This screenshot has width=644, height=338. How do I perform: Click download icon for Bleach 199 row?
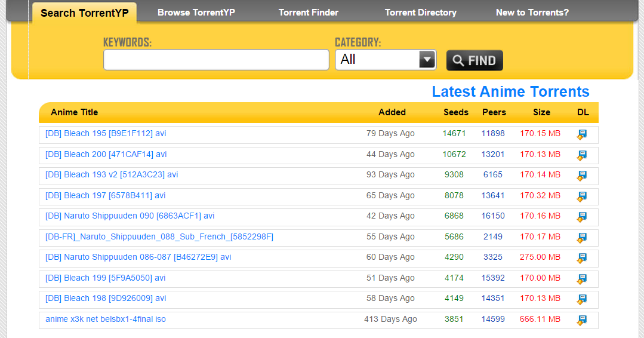pos(582,278)
